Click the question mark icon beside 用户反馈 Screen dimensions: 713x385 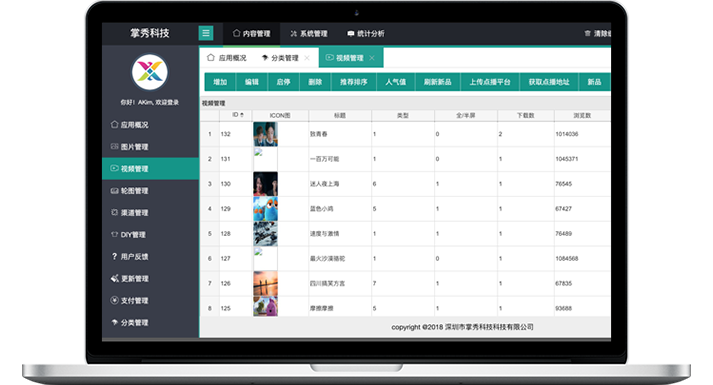click(114, 256)
